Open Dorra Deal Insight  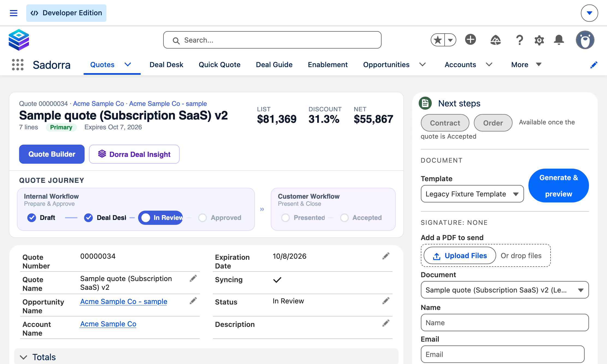(x=134, y=154)
